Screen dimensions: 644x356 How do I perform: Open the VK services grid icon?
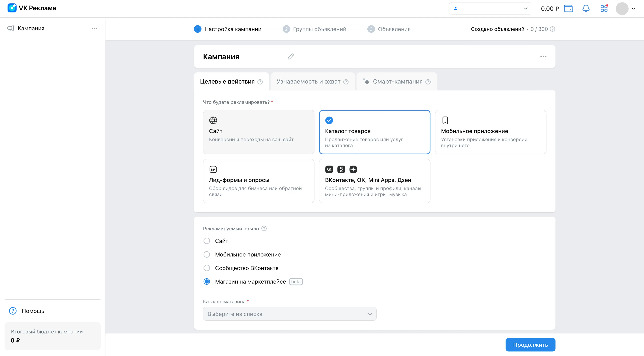pos(604,9)
